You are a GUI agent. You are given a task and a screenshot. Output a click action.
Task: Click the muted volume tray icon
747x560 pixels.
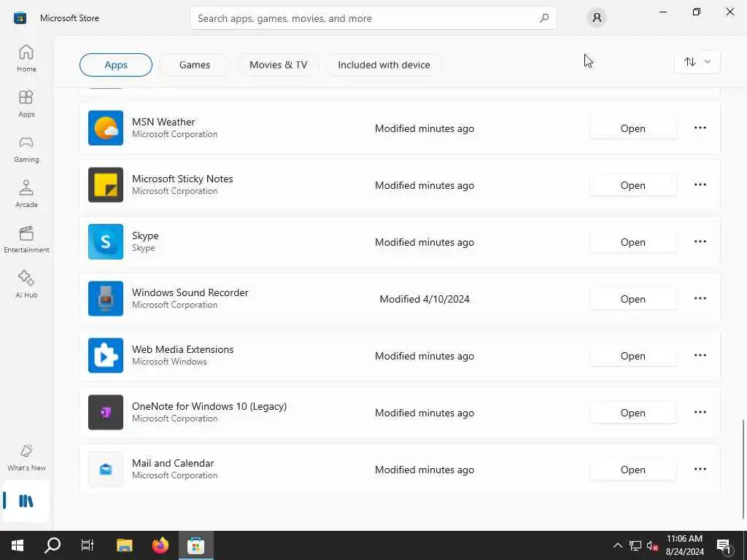[652, 545]
